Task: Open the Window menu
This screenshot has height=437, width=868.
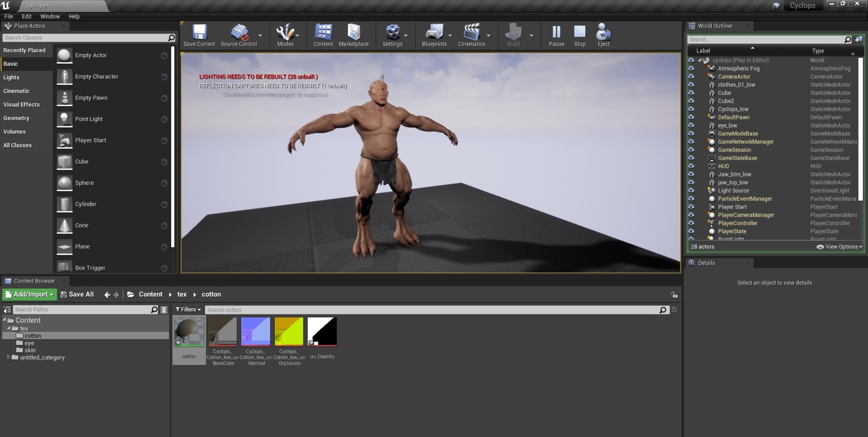Action: point(50,16)
